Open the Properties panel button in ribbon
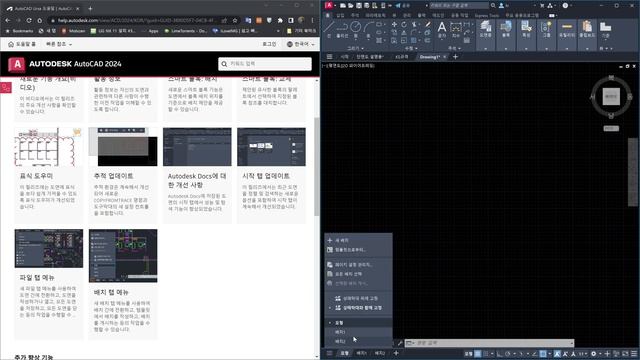 526,29
